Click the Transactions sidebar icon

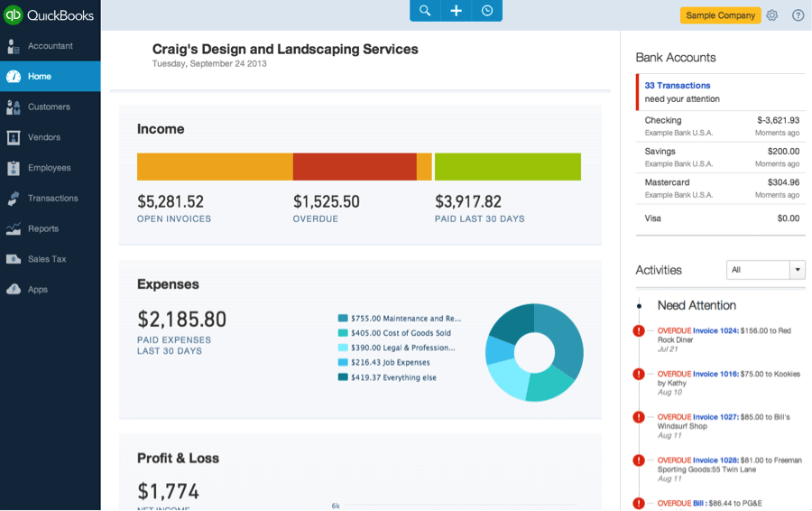(x=13, y=198)
